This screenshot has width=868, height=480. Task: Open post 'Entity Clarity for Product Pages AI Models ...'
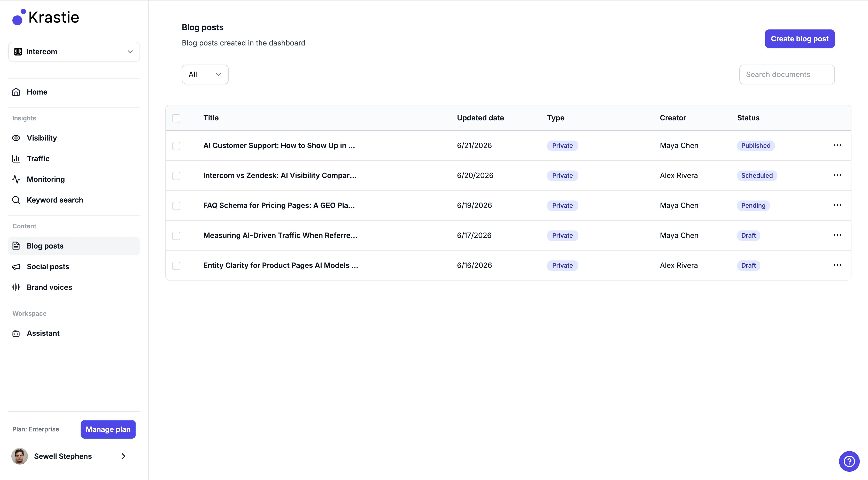click(x=281, y=265)
